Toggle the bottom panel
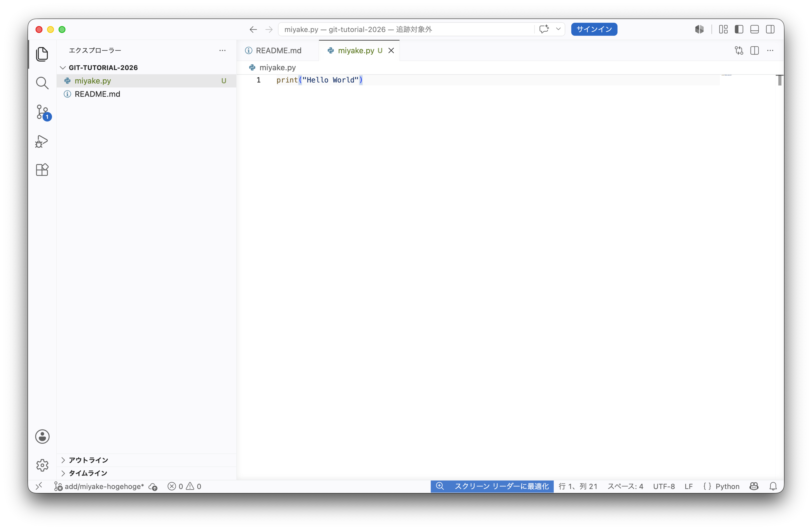Screen dimensions: 812x530 pos(755,29)
